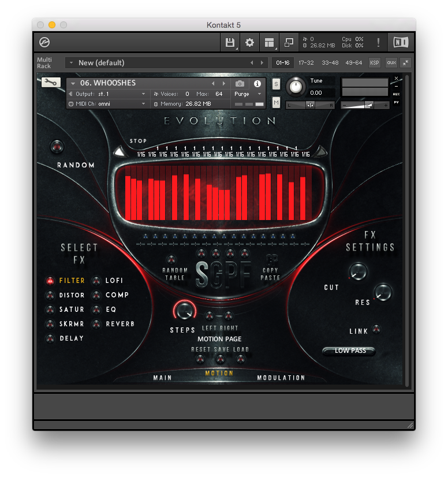Viewport: 448px width, 477px height.
Task: Click the motion page LEFT button
Action: (209, 316)
